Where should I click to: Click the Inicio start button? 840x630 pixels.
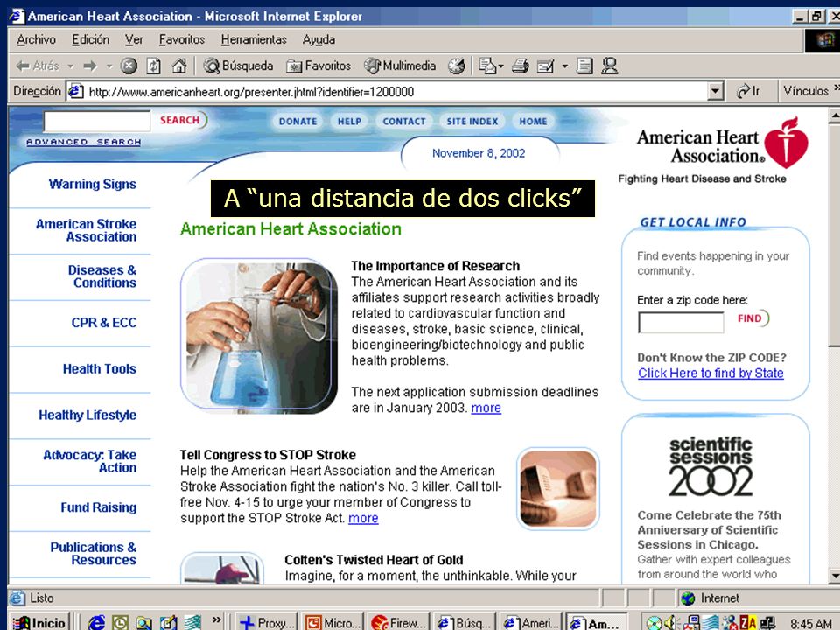pos(41,622)
